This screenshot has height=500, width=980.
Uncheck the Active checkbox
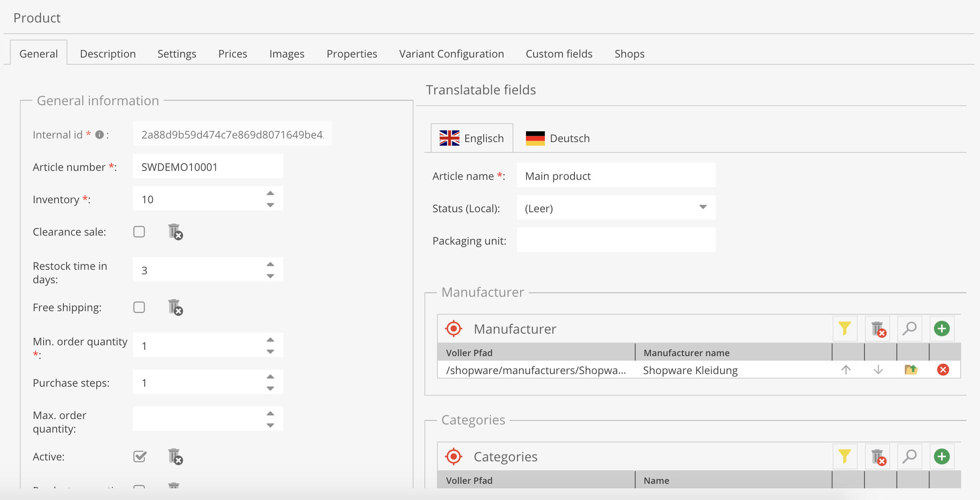point(140,457)
